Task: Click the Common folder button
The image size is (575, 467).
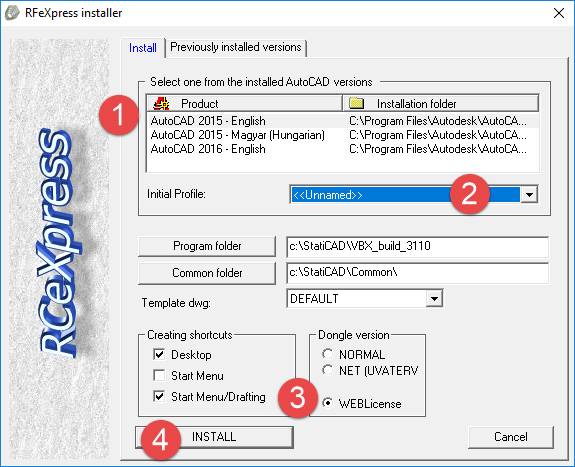Action: (207, 273)
